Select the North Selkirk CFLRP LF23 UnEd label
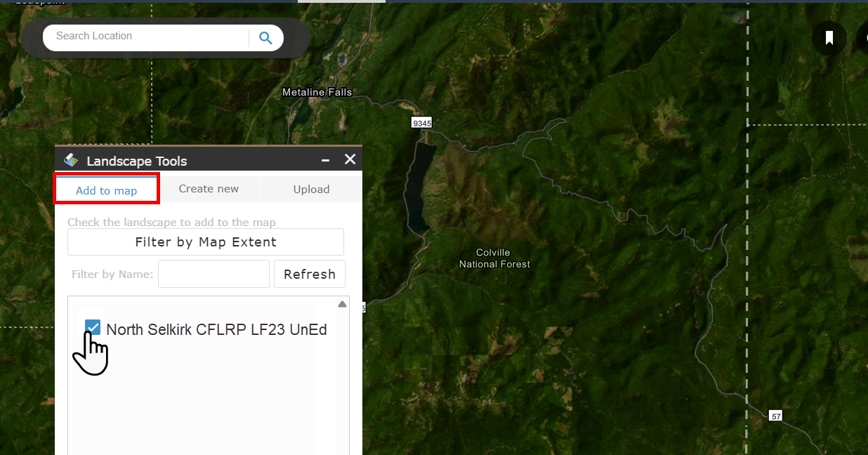This screenshot has height=455, width=868. [x=216, y=329]
